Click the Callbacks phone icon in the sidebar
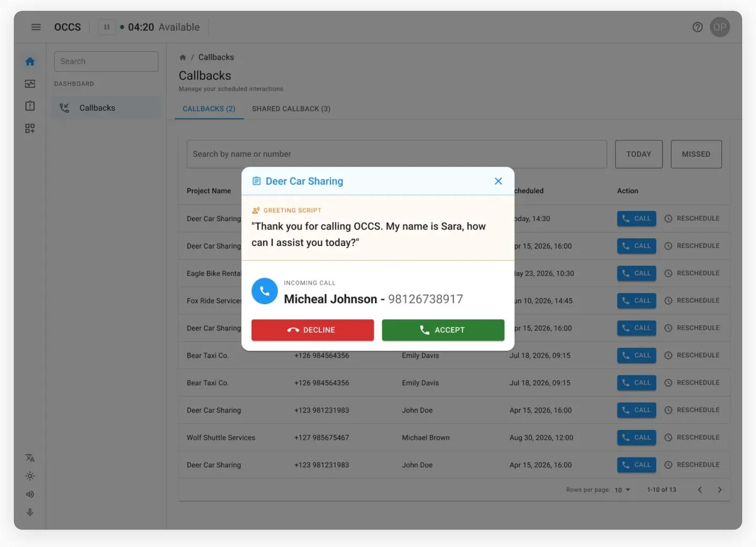 [65, 108]
